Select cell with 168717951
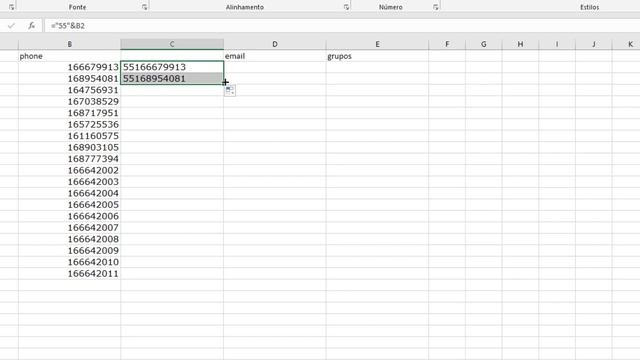 pyautogui.click(x=69, y=113)
